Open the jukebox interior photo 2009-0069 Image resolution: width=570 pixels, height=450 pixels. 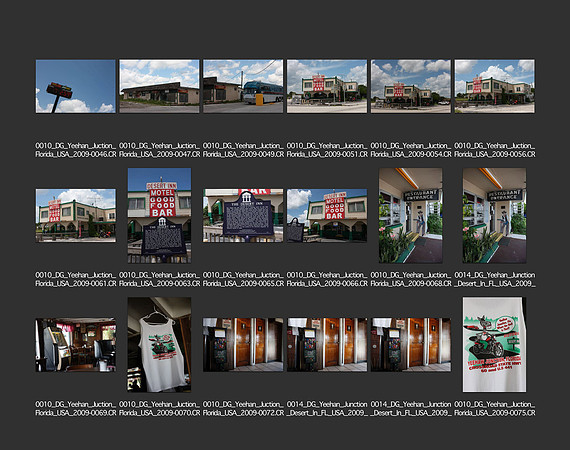click(76, 345)
